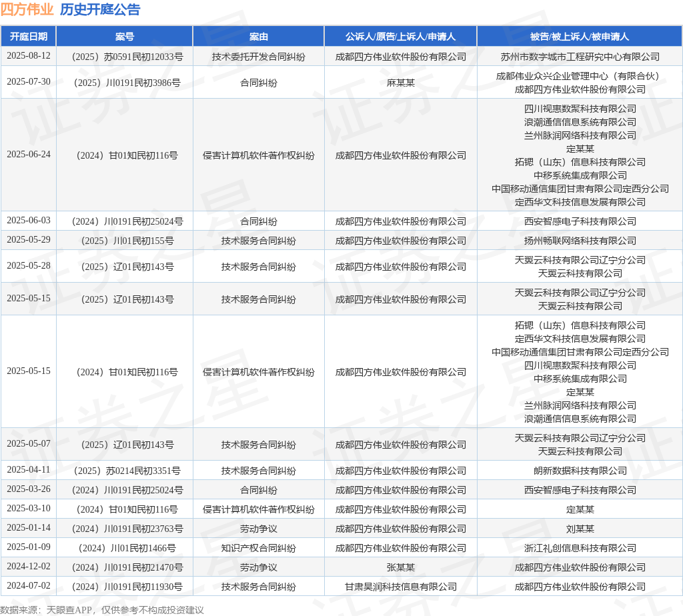Select 西安智感电子科技有限公司 in the 2025-06-03 row
This screenshot has height=616, width=683.
click(580, 221)
